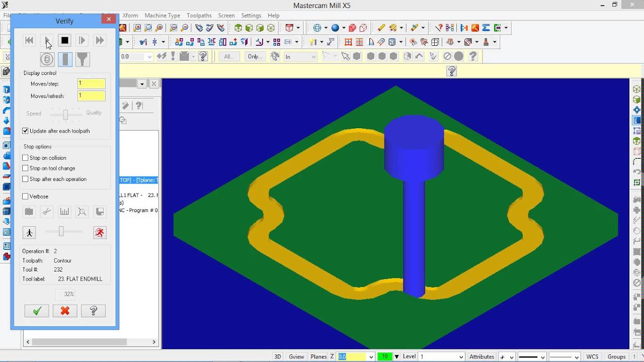Click the Gview status bar button
The width and height of the screenshot is (644, 362).
tap(296, 356)
